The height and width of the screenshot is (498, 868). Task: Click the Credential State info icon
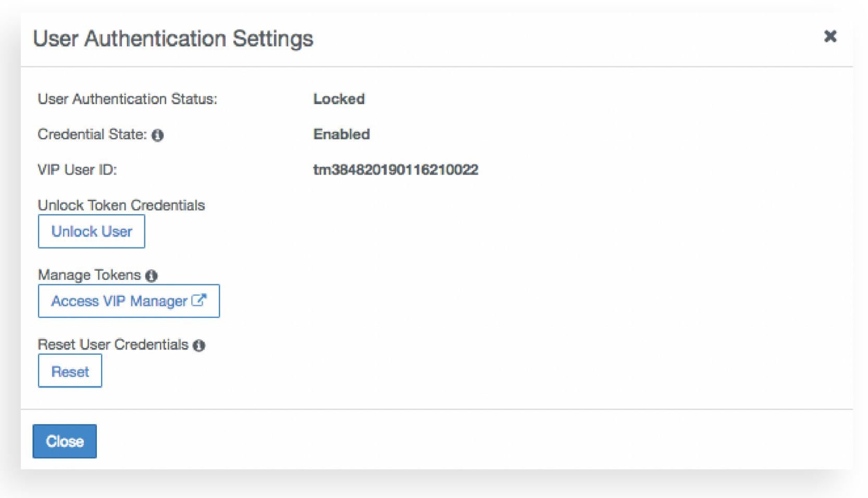[x=157, y=135]
